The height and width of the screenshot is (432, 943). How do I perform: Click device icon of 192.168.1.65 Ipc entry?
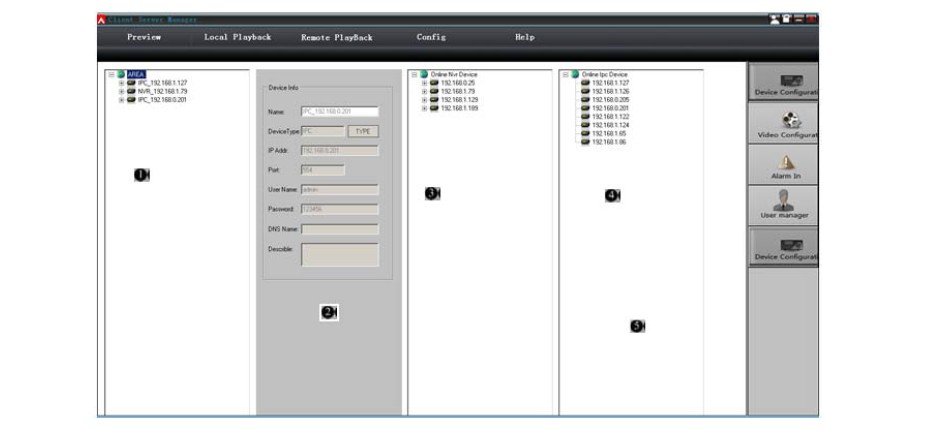click(586, 134)
